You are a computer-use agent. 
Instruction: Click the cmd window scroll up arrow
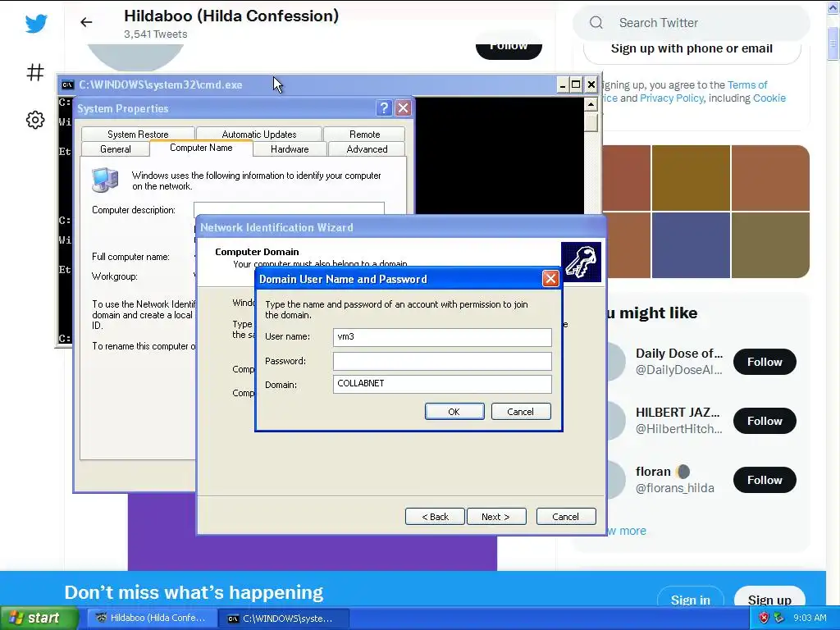click(591, 103)
